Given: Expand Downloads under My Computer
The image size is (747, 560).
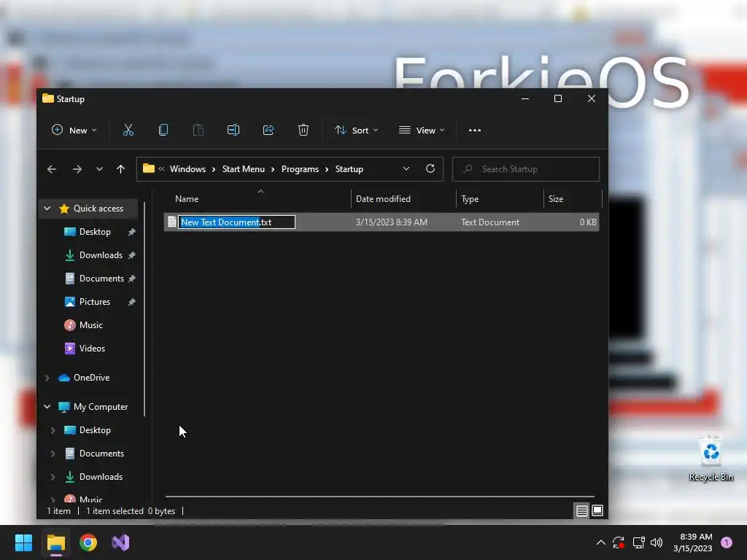Looking at the screenshot, I should pyautogui.click(x=53, y=477).
